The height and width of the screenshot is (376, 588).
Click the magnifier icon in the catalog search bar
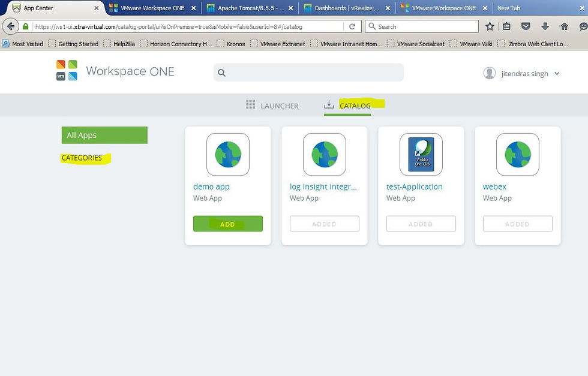tap(221, 73)
